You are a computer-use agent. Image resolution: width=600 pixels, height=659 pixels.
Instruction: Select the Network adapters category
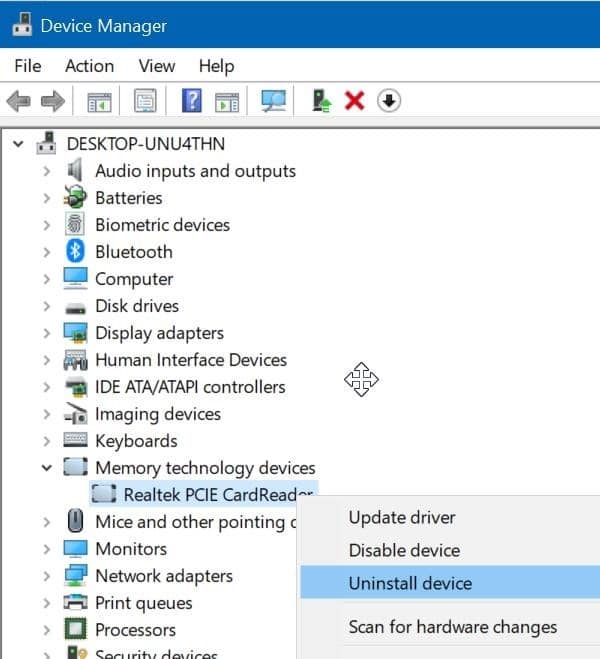point(163,576)
